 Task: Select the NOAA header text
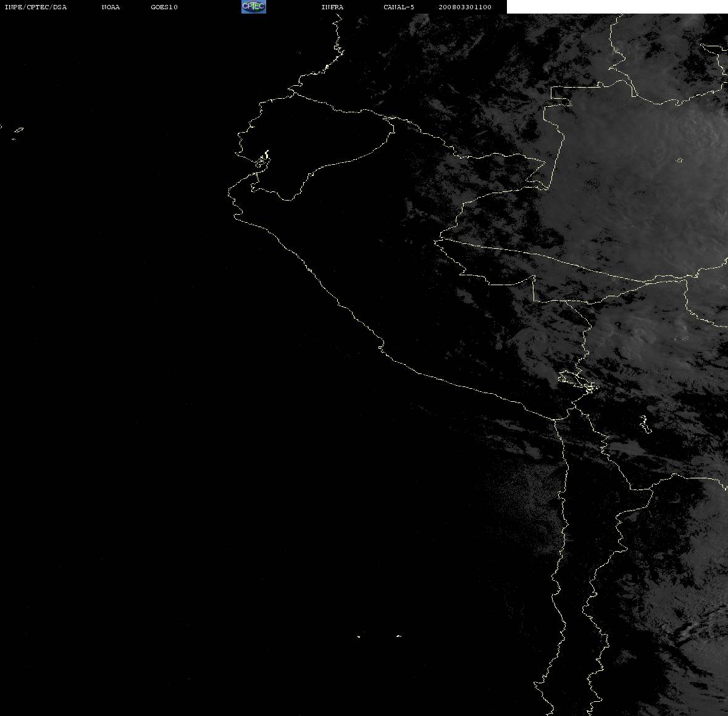pos(111,7)
